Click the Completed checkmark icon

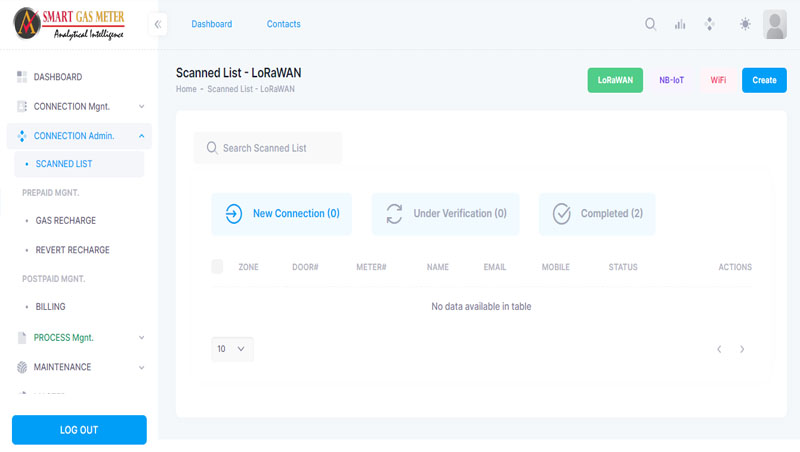562,214
